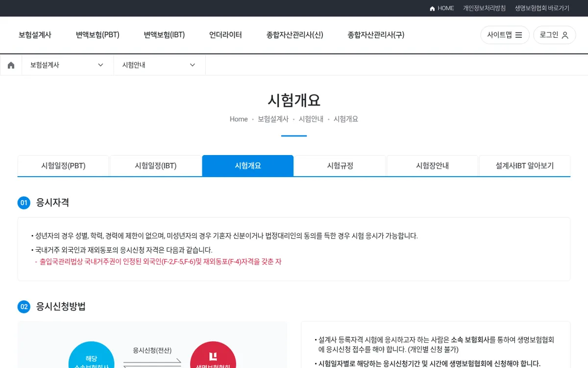Switch to the 시험장안내 tab
This screenshot has height=368, width=588.
coord(432,166)
